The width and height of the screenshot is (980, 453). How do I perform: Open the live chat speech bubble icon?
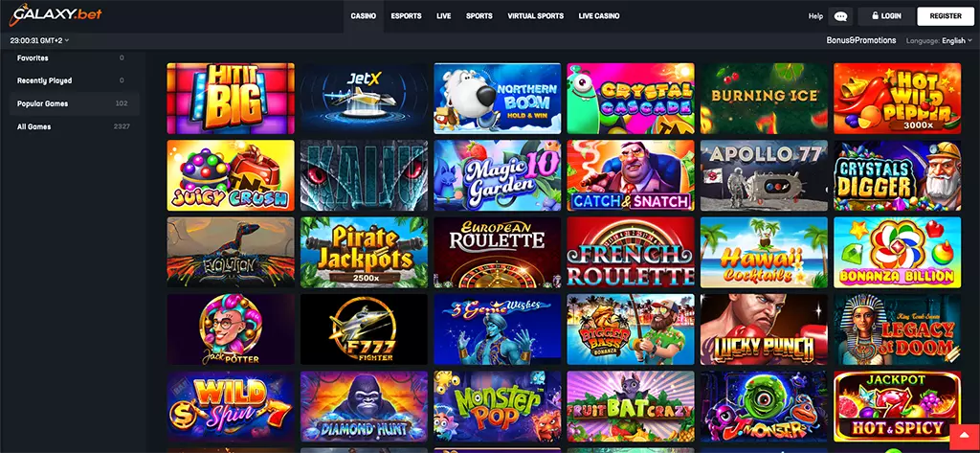(x=840, y=16)
